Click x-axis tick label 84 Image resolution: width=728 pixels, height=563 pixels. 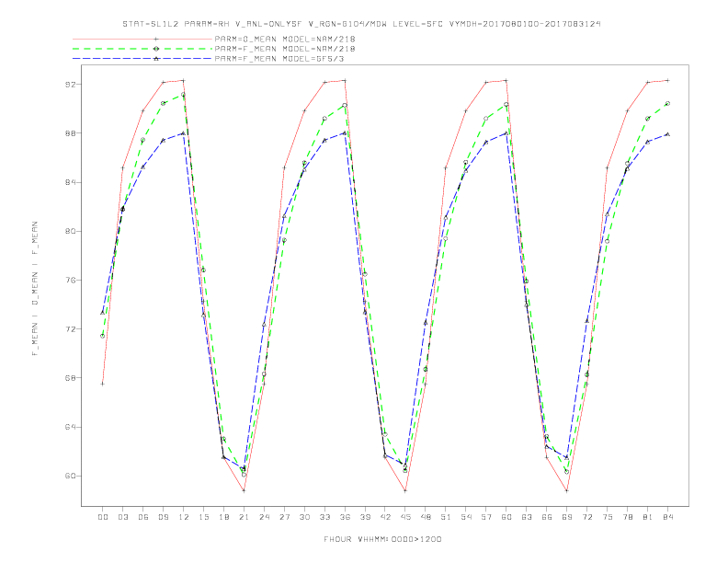668,517
